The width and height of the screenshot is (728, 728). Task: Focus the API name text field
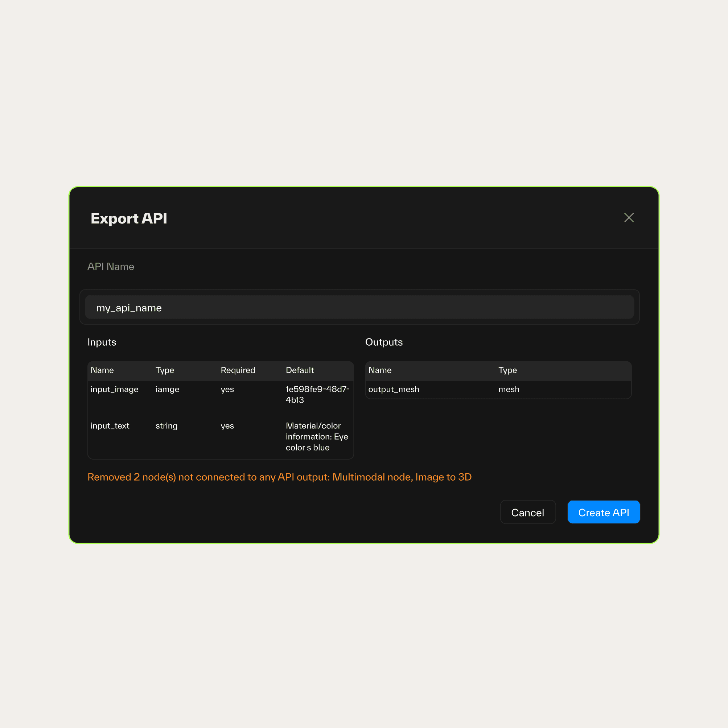coord(359,308)
